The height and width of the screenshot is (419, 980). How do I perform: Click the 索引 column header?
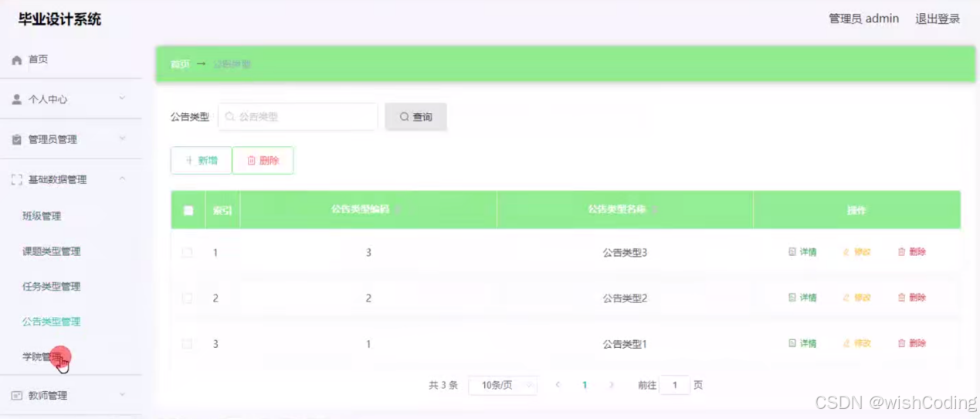[222, 210]
